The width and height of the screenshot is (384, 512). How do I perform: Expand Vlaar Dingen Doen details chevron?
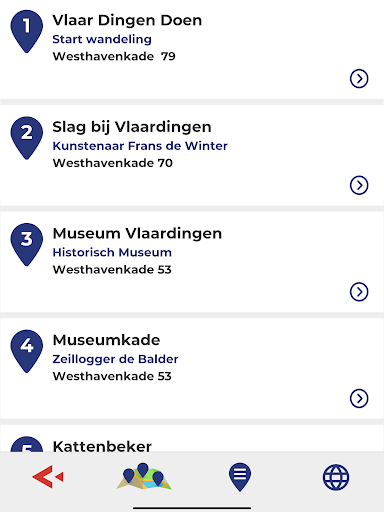tap(359, 79)
